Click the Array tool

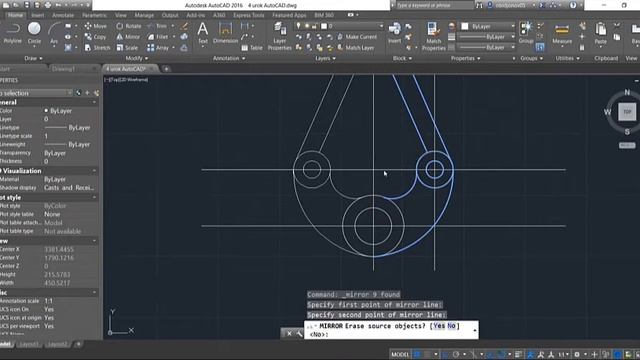(158, 48)
